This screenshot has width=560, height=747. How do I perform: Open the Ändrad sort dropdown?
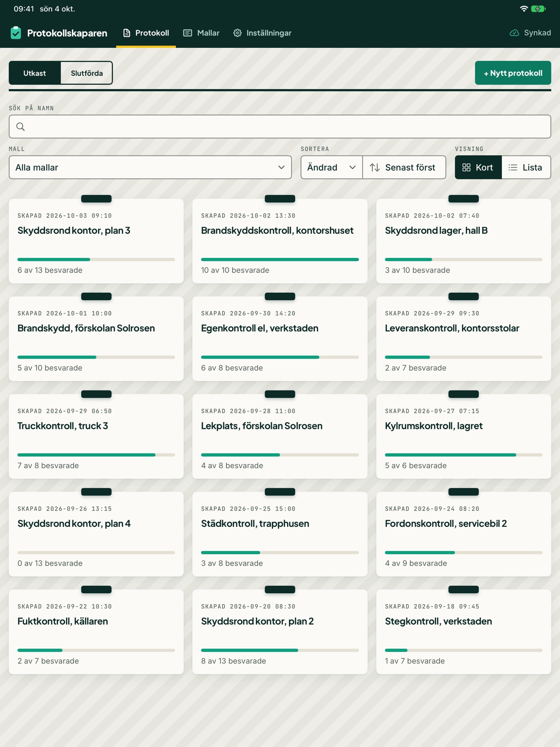[332, 168]
